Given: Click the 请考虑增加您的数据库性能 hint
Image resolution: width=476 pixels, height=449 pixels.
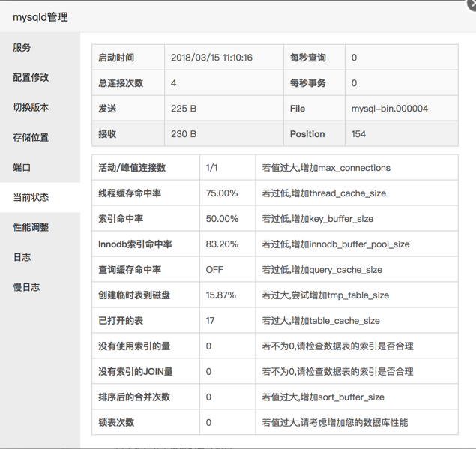Looking at the screenshot, I should point(335,423).
